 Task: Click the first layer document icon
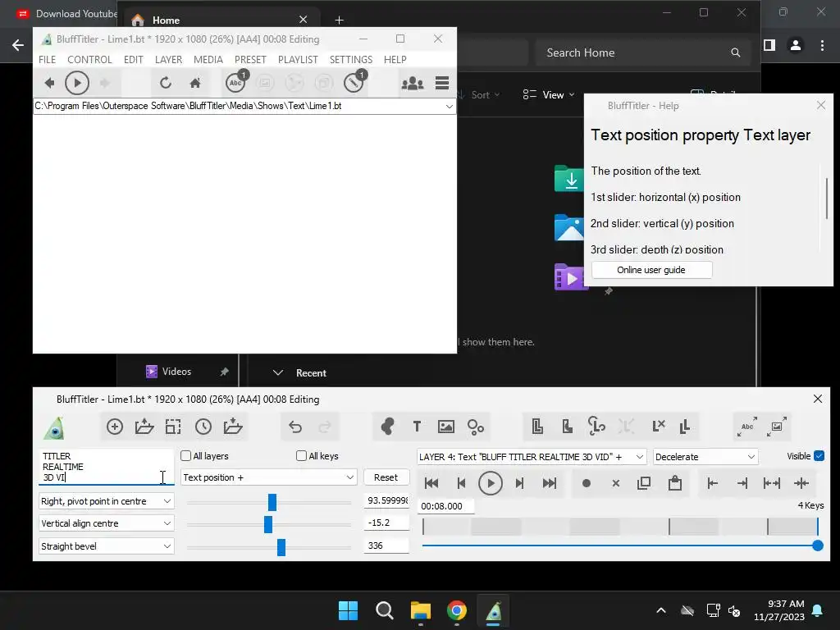[x=537, y=427]
